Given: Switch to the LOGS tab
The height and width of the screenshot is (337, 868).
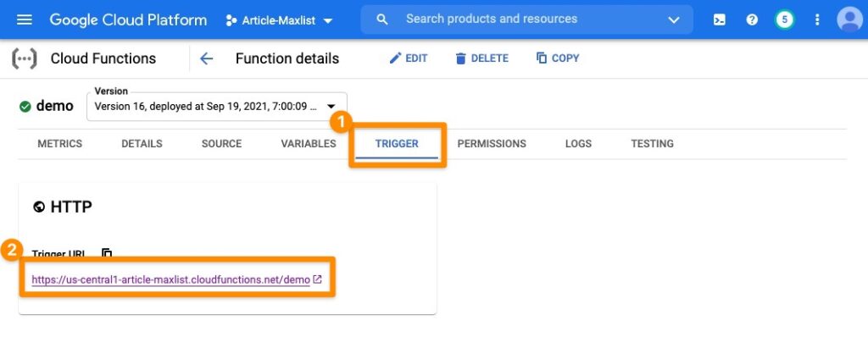Looking at the screenshot, I should (578, 144).
